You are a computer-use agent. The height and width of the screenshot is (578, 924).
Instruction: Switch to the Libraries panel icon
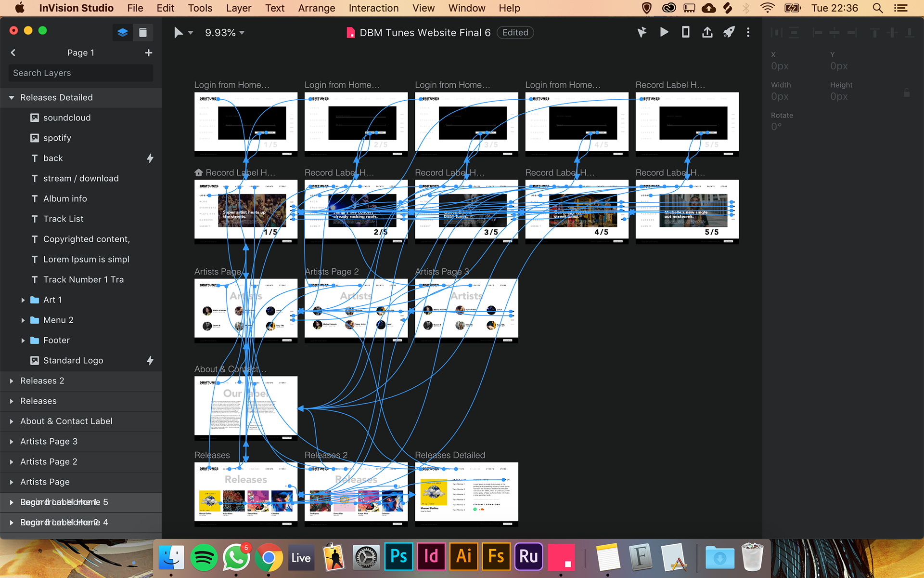143,32
